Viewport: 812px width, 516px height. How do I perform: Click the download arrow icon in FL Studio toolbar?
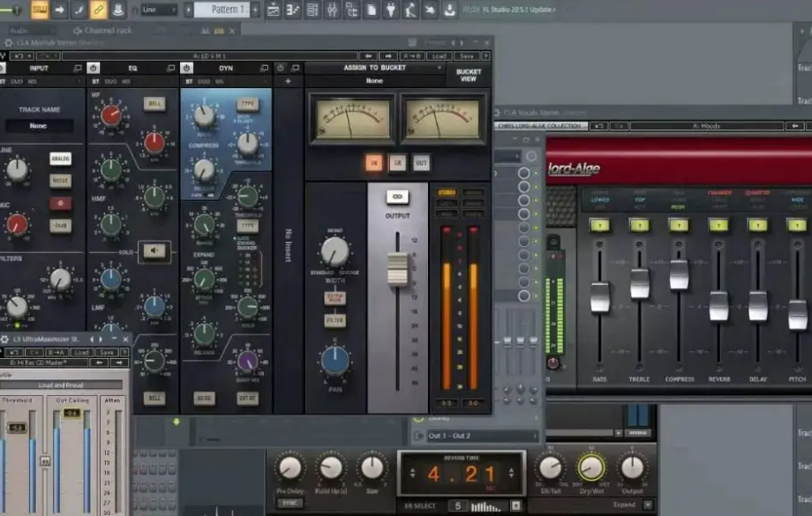click(x=449, y=10)
